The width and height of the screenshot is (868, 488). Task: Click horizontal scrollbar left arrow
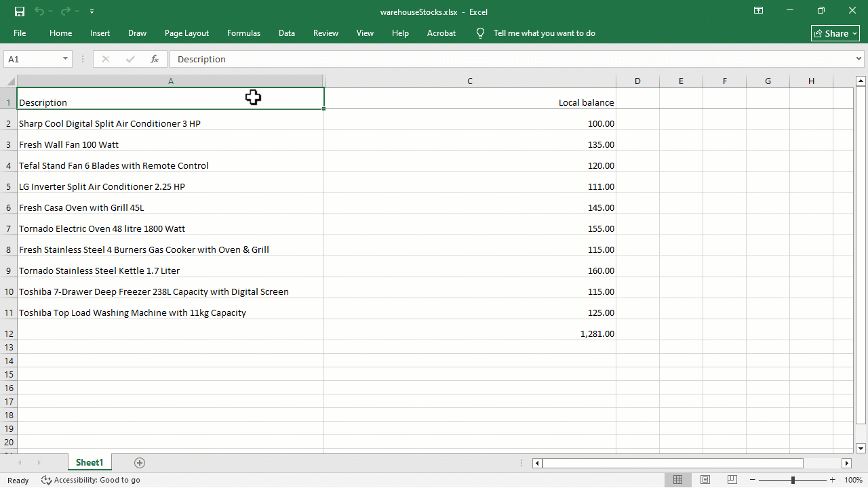537,464
